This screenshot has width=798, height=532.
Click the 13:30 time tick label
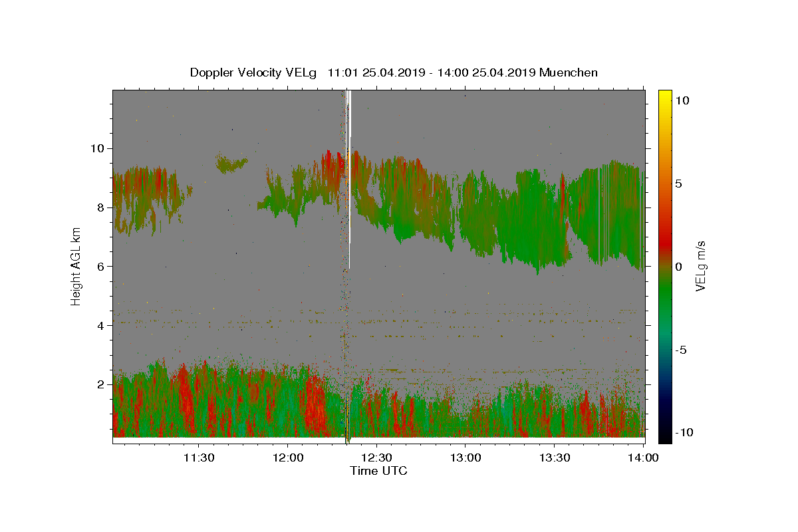tap(554, 458)
